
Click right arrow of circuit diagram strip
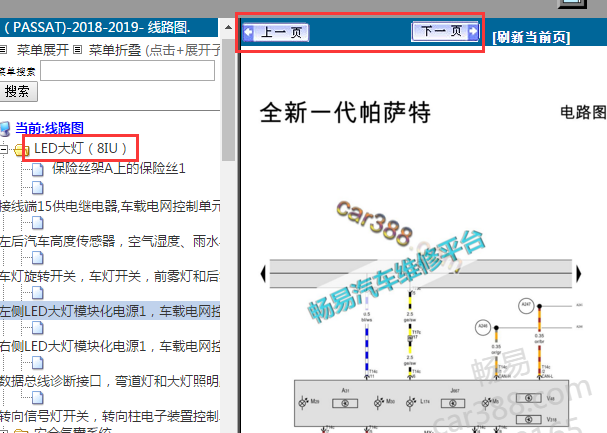pos(578,274)
